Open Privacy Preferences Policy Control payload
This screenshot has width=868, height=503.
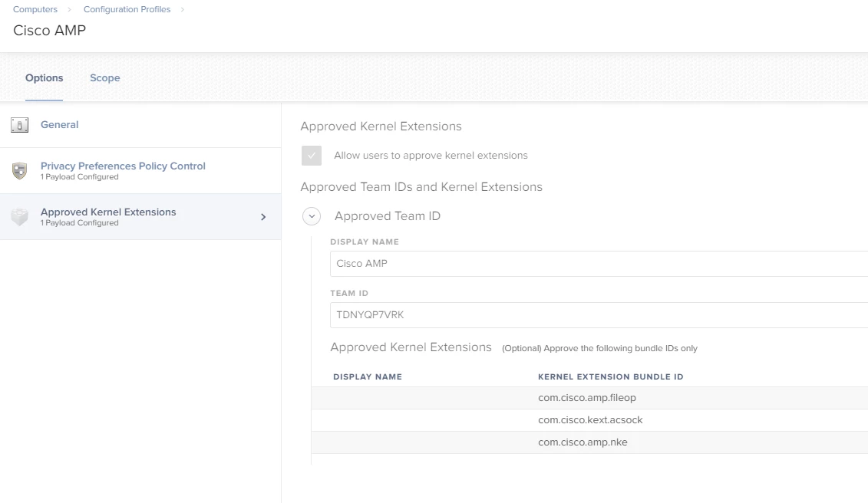click(x=140, y=171)
